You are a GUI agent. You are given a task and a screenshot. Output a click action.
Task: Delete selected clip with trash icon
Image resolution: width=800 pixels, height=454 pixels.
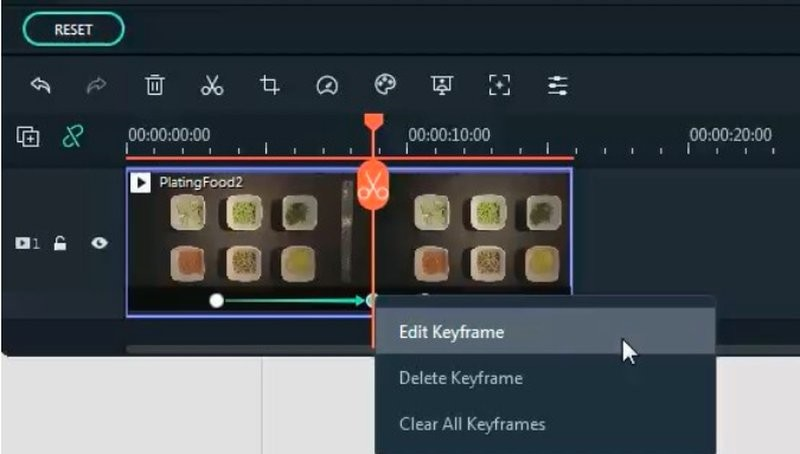(x=155, y=85)
